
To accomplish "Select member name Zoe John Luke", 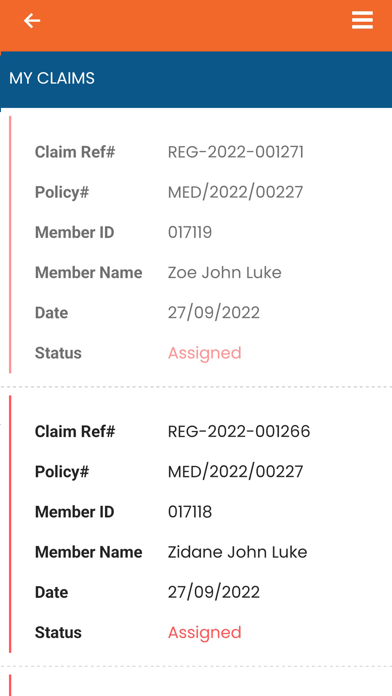I will (225, 273).
